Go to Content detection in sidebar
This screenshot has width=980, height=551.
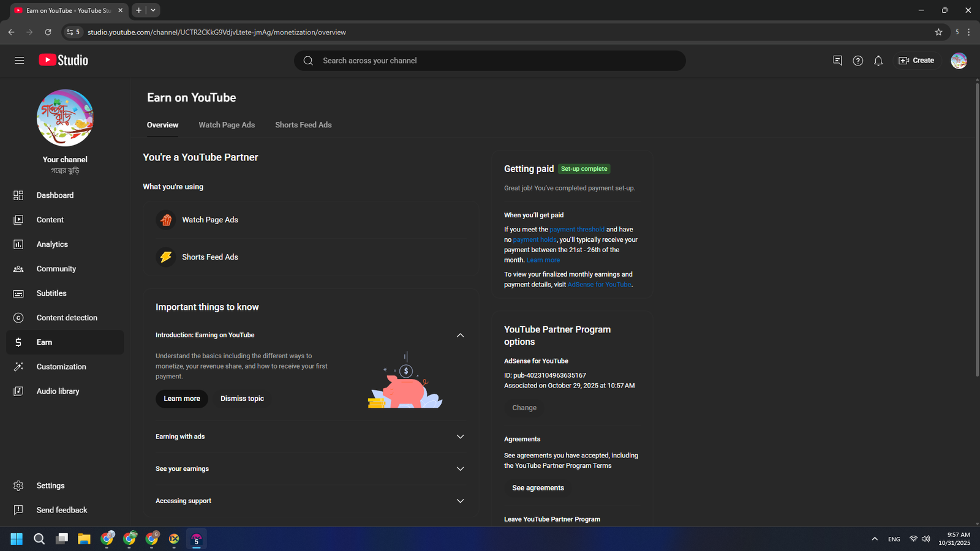click(x=67, y=318)
